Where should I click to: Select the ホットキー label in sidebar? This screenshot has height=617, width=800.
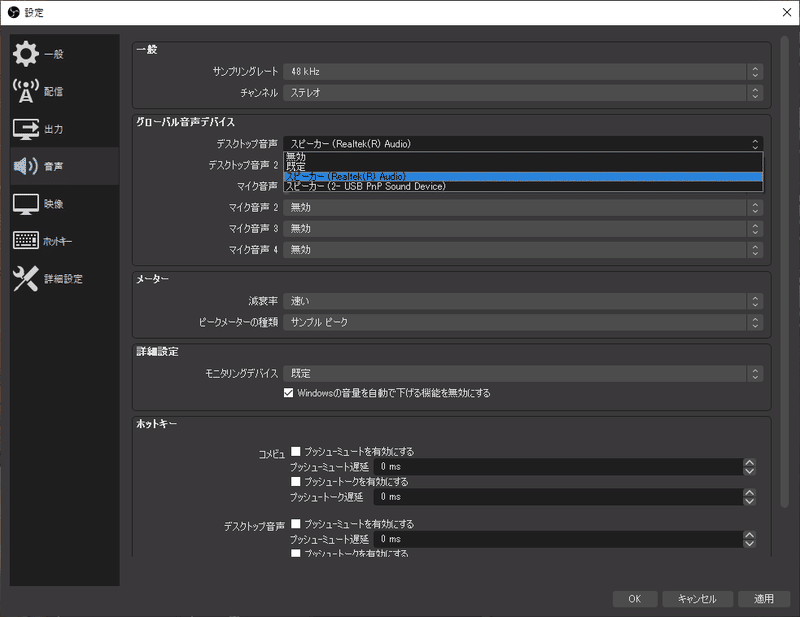point(58,241)
